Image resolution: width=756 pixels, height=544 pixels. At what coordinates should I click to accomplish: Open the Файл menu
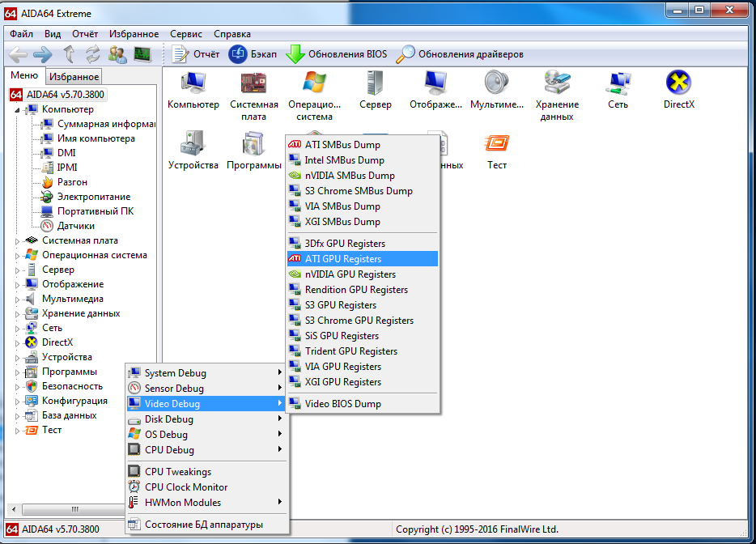(21, 34)
